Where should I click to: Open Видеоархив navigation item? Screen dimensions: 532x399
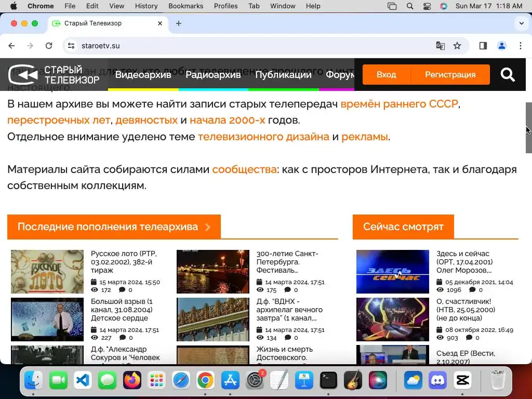pyautogui.click(x=143, y=75)
